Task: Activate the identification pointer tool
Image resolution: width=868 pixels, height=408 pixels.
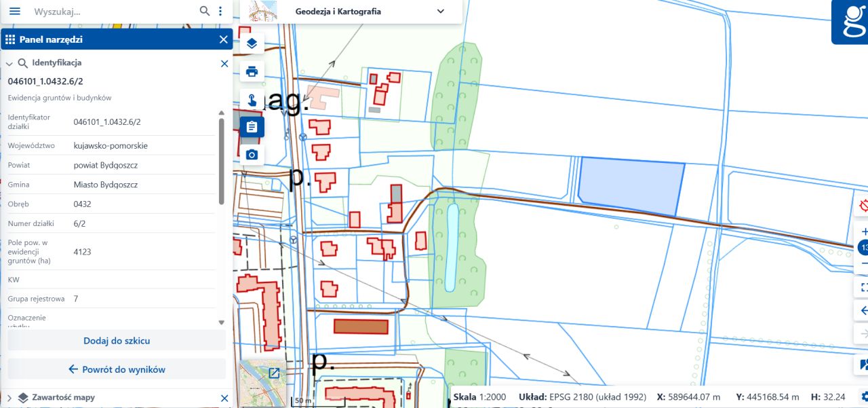Action: click(250, 98)
